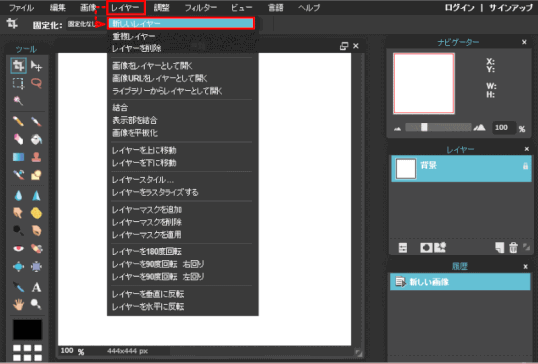Image resolution: width=538 pixels, height=364 pixels.
Task: Select the Red Eye Reduction tool
Action: (x=18, y=248)
